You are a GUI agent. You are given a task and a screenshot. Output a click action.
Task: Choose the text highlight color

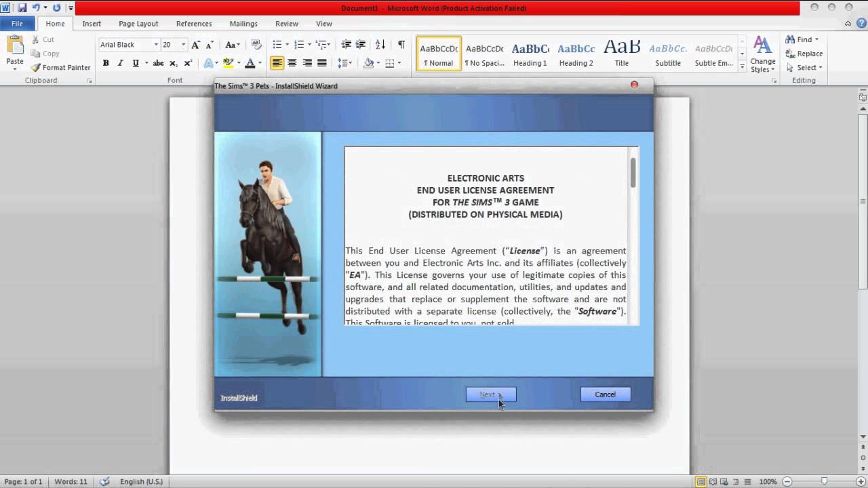click(229, 63)
